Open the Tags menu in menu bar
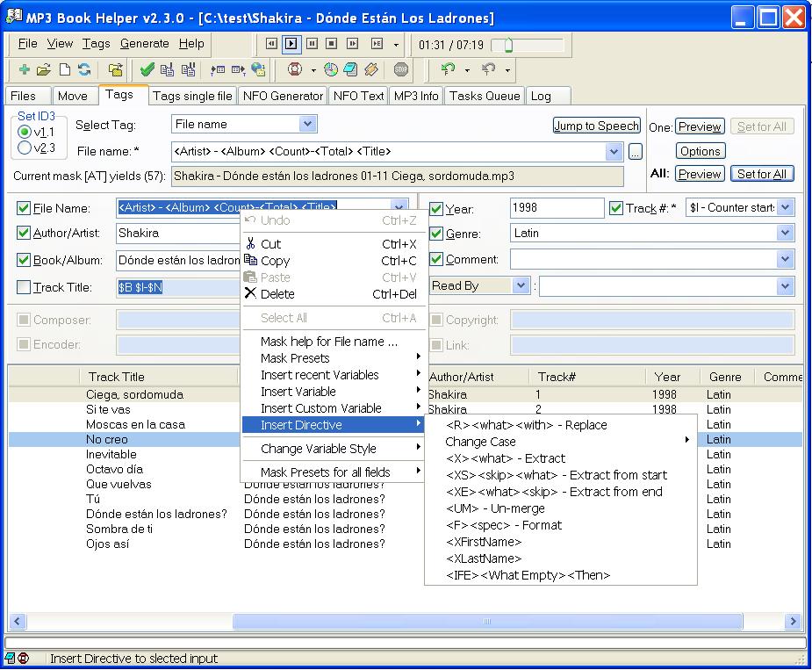Image resolution: width=812 pixels, height=670 pixels. [97, 44]
